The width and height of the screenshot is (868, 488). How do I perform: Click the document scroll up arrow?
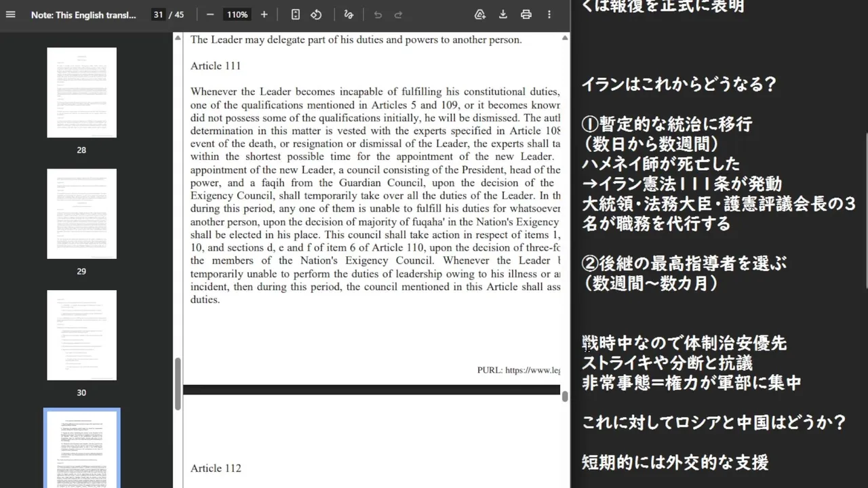pos(565,38)
